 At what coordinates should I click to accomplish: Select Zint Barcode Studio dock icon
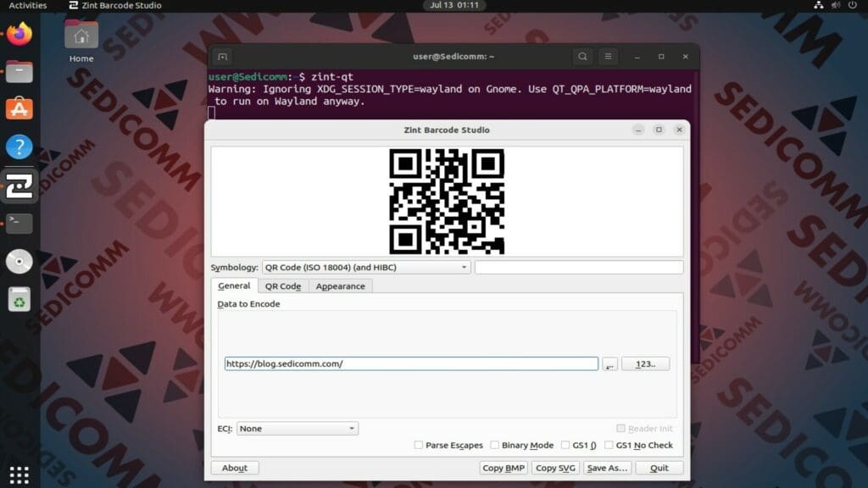point(19,186)
